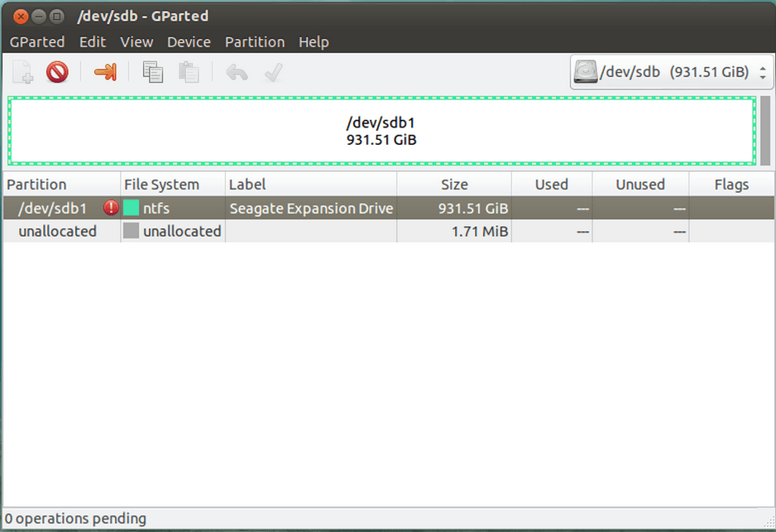
Task: Open the View menu
Action: click(137, 42)
